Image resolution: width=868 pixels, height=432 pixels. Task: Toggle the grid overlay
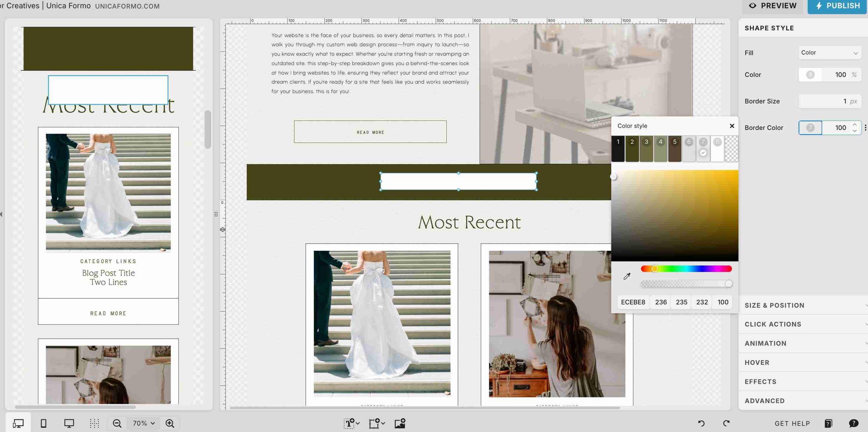[x=94, y=423]
